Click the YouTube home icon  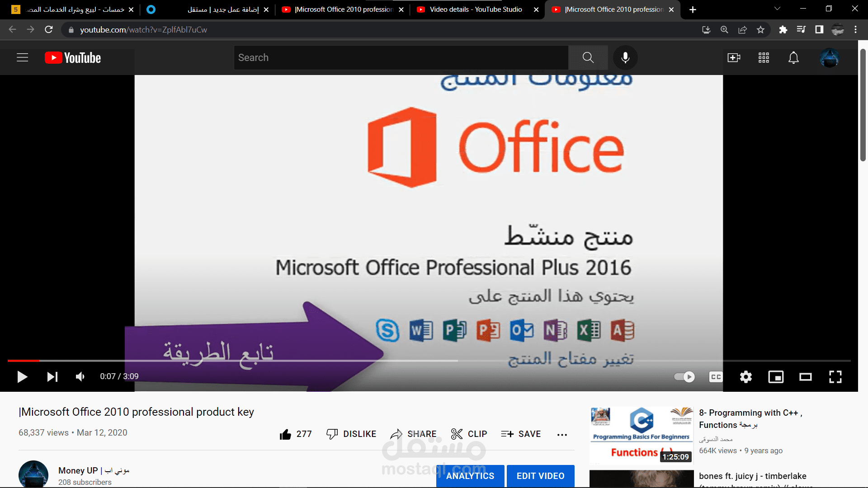(71, 57)
